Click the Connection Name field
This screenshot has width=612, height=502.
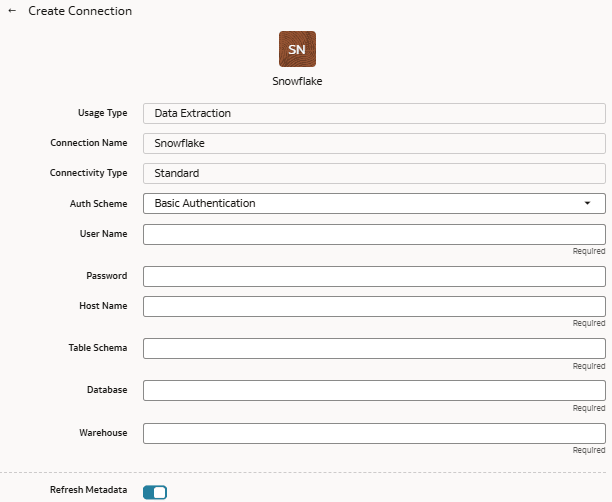pos(374,143)
